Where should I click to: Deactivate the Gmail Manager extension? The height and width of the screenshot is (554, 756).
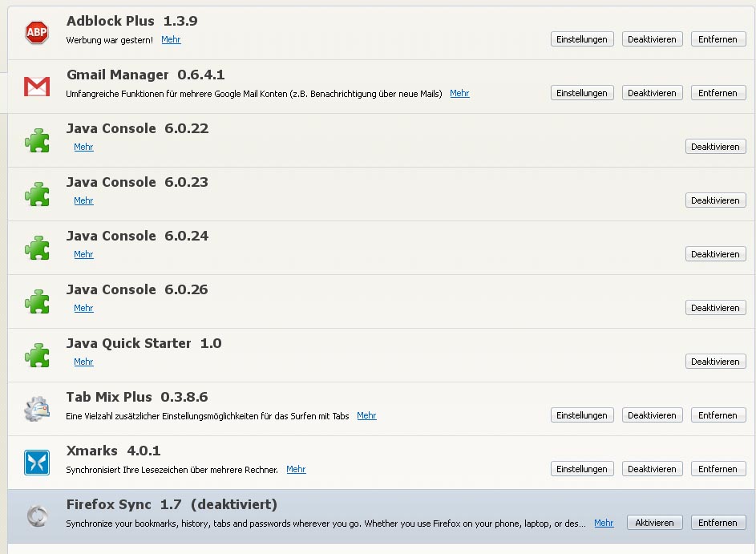pos(652,93)
